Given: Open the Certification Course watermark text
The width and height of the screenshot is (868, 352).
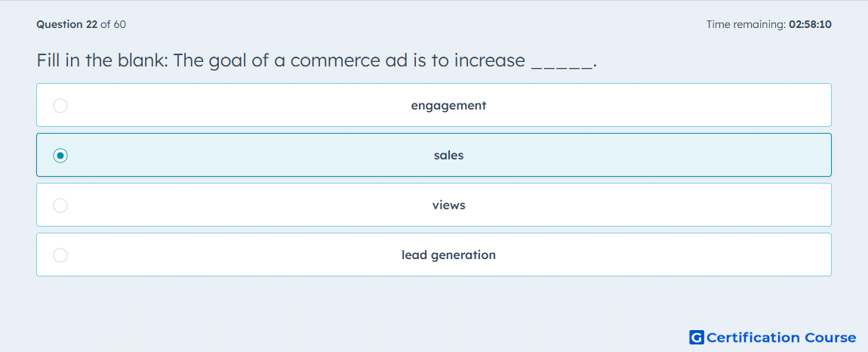Looking at the screenshot, I should 781,338.
